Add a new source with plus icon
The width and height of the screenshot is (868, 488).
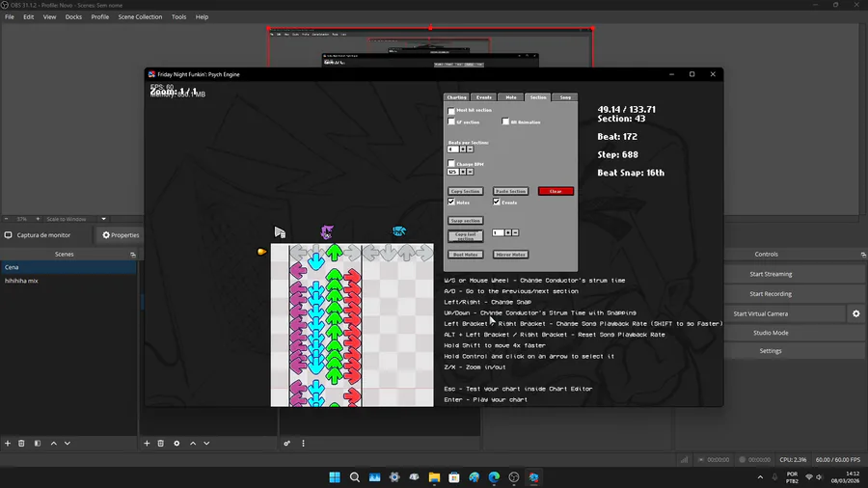147,444
